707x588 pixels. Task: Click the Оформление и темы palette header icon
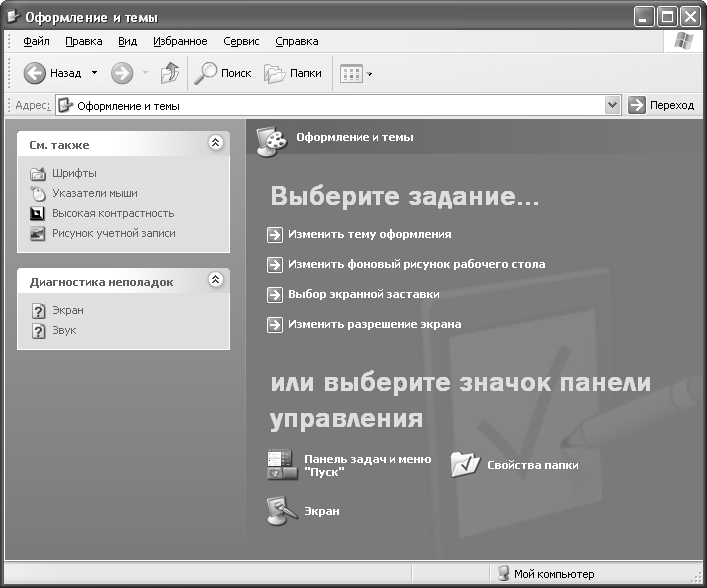coord(271,142)
